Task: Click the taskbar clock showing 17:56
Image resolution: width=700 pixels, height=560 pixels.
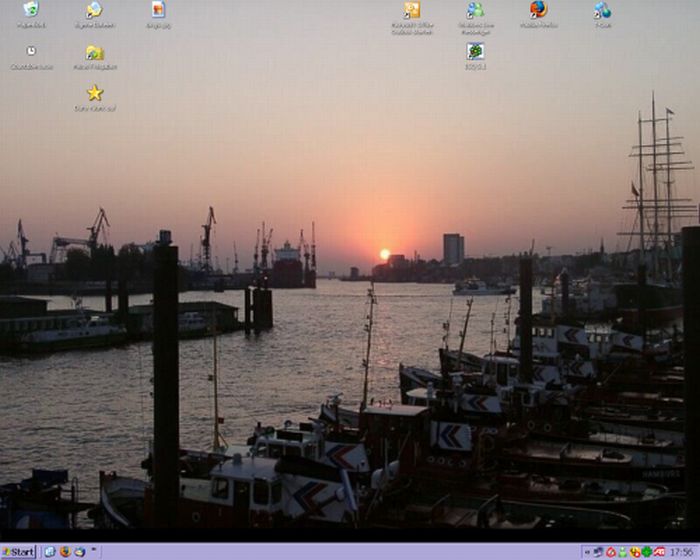Action: [x=681, y=552]
